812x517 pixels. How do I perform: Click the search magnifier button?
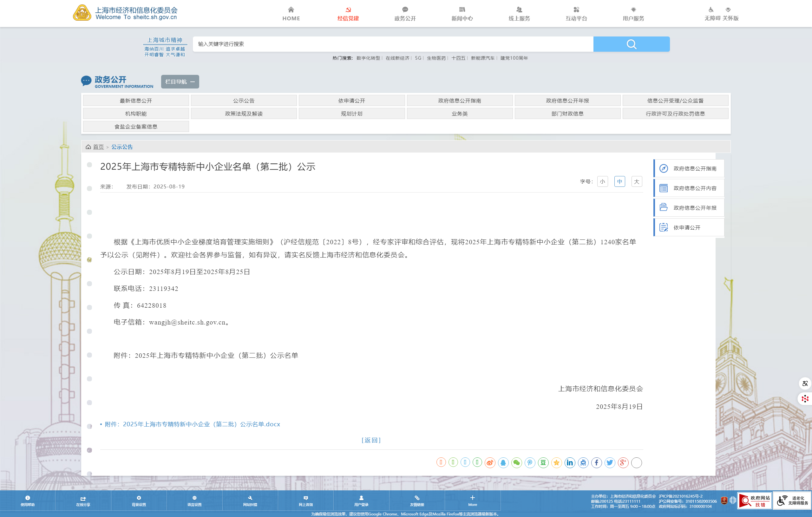631,44
